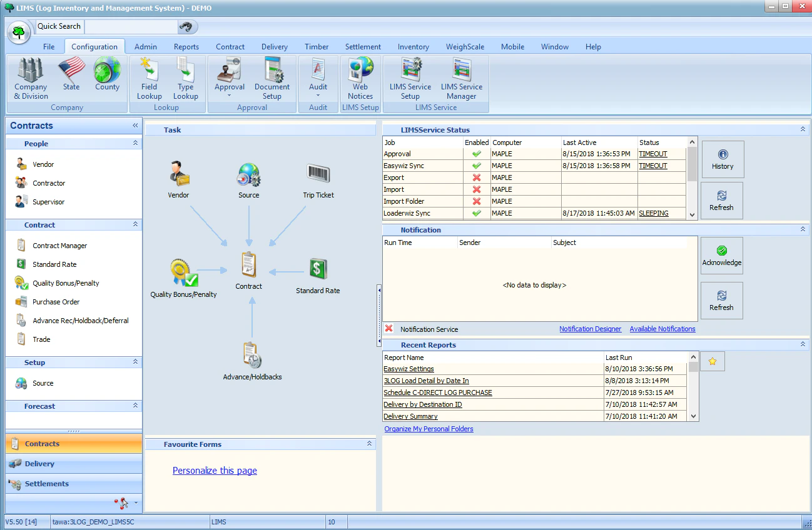
Task: Toggle the Import Folder enabled status
Action: (x=476, y=201)
